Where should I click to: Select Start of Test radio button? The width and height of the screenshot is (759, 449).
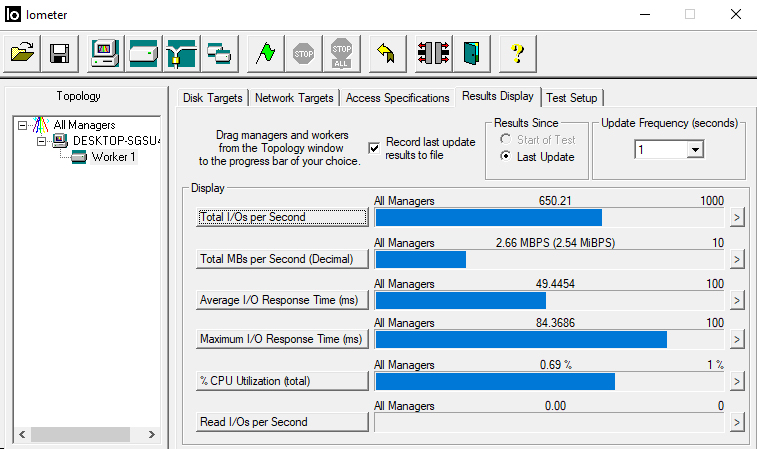coord(505,139)
